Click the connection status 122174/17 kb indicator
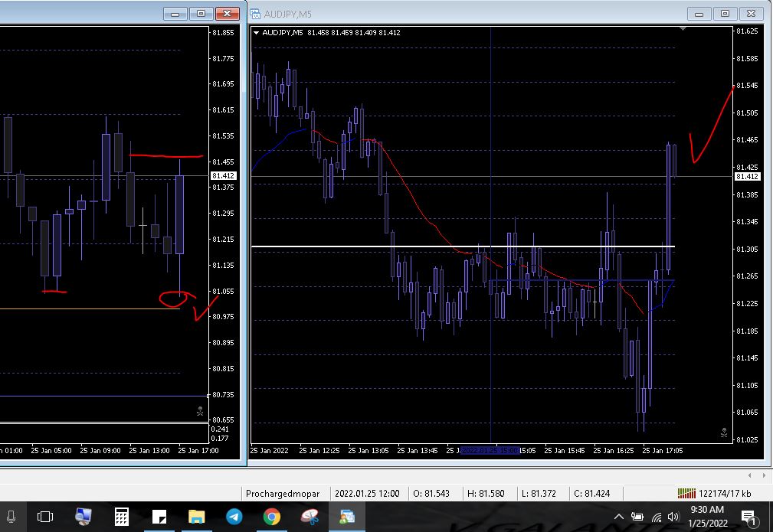The width and height of the screenshot is (773, 532). coord(714,494)
